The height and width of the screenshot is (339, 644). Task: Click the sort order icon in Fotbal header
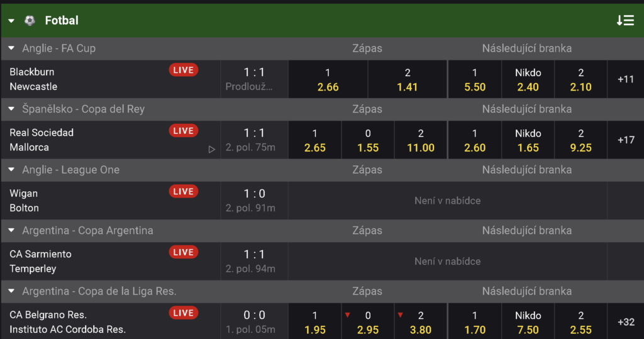(x=625, y=20)
